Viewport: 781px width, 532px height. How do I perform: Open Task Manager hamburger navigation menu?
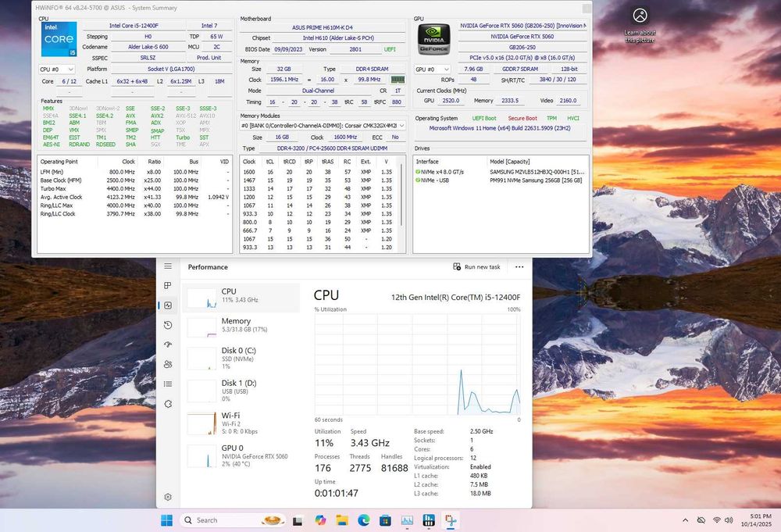(x=168, y=266)
